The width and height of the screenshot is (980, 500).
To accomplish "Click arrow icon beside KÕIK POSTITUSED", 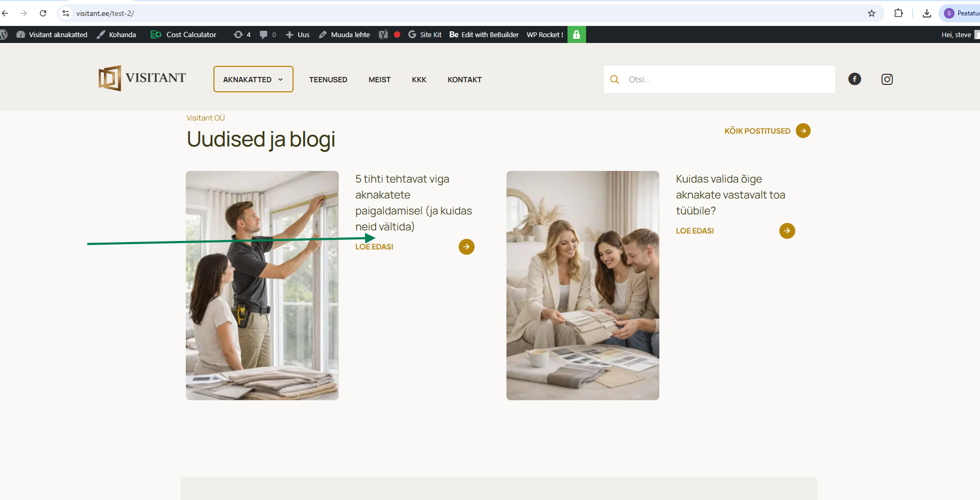I will (x=803, y=131).
